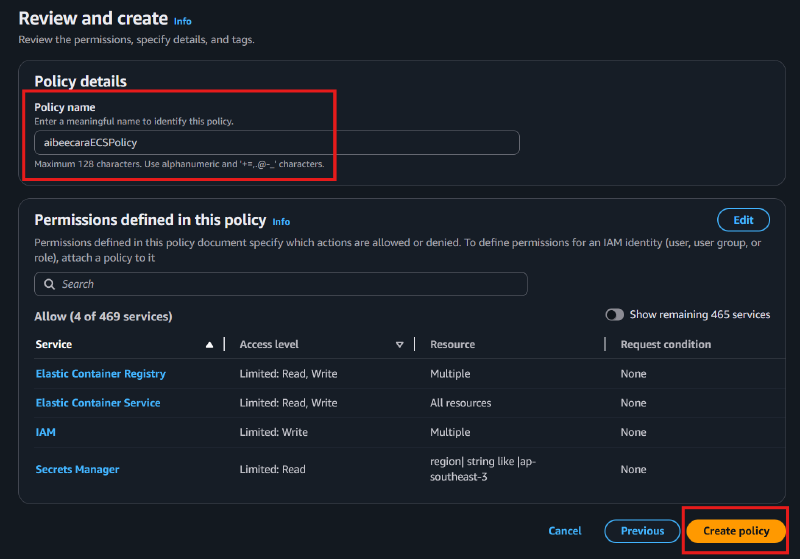The image size is (800, 559).
Task: Open Elastic Container Registry service link
Action: pos(101,374)
